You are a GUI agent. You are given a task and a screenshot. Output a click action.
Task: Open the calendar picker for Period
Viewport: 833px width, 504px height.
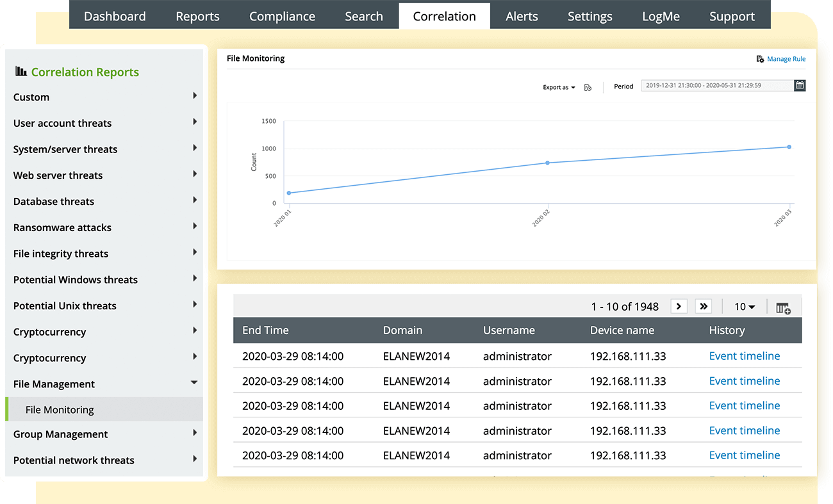tap(800, 85)
